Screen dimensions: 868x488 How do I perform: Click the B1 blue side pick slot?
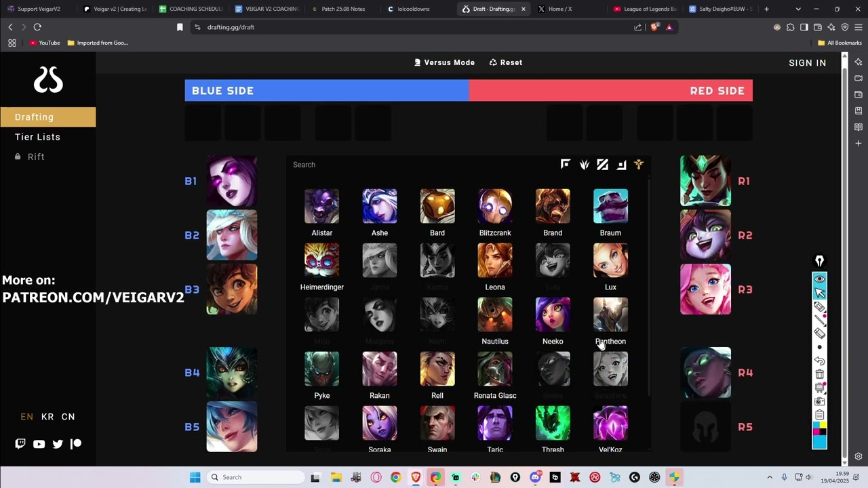coord(232,181)
